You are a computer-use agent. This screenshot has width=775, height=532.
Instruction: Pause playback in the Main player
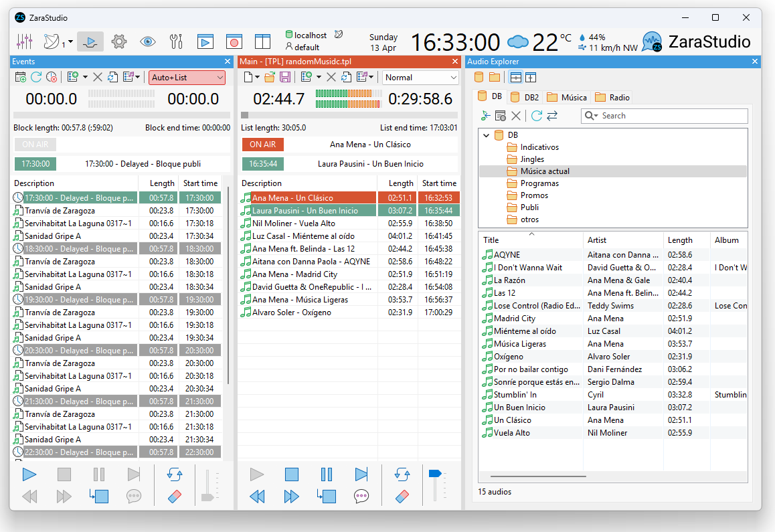click(x=327, y=475)
